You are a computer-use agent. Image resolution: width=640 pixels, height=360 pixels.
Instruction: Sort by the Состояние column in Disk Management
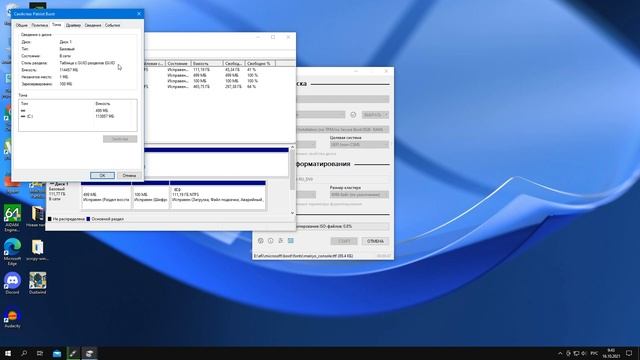tap(178, 64)
